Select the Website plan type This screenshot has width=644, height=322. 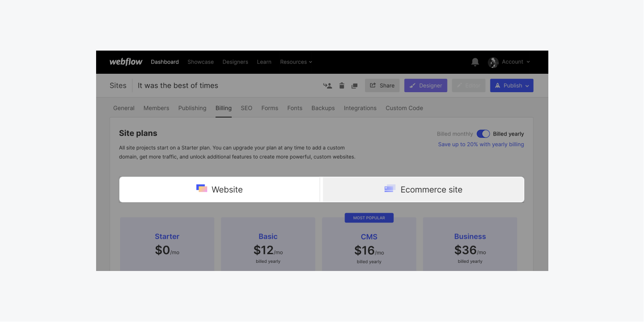220,190
